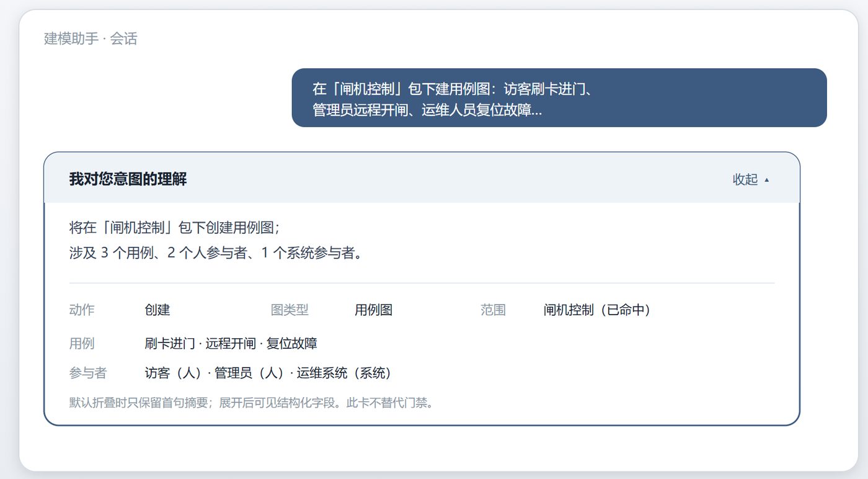
Task: Click the 图类型 field label
Action: coord(290,310)
